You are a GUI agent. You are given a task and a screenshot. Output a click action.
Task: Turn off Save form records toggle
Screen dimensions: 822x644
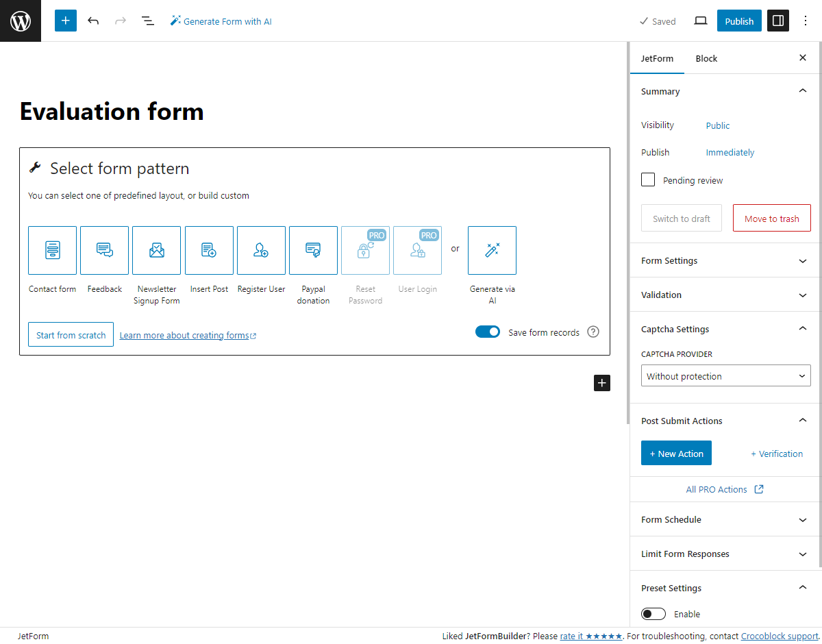point(488,331)
